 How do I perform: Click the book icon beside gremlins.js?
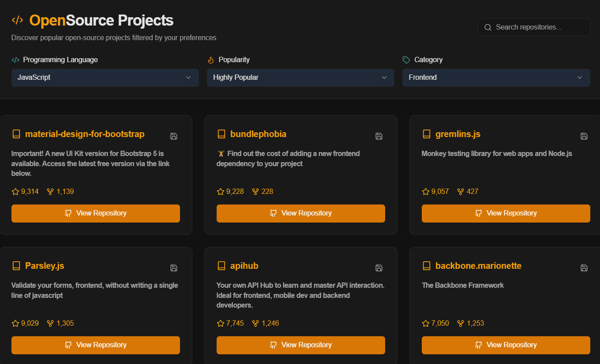click(x=427, y=134)
